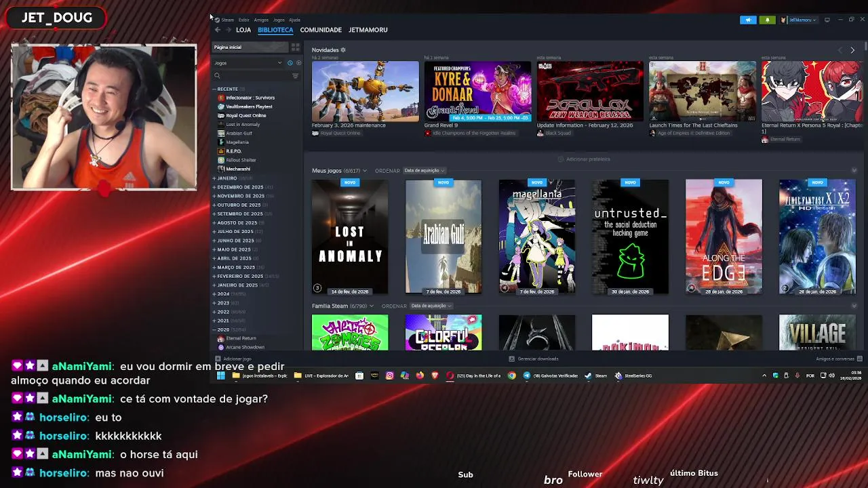Image resolution: width=868 pixels, height=488 pixels.
Task: Open Final Fantasy X X-2 cover
Action: pos(817,237)
